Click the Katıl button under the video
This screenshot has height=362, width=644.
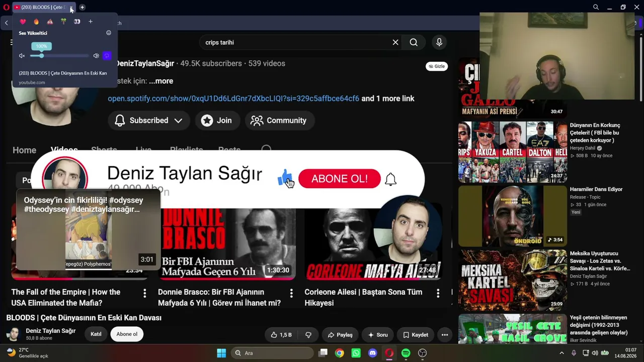click(96, 334)
